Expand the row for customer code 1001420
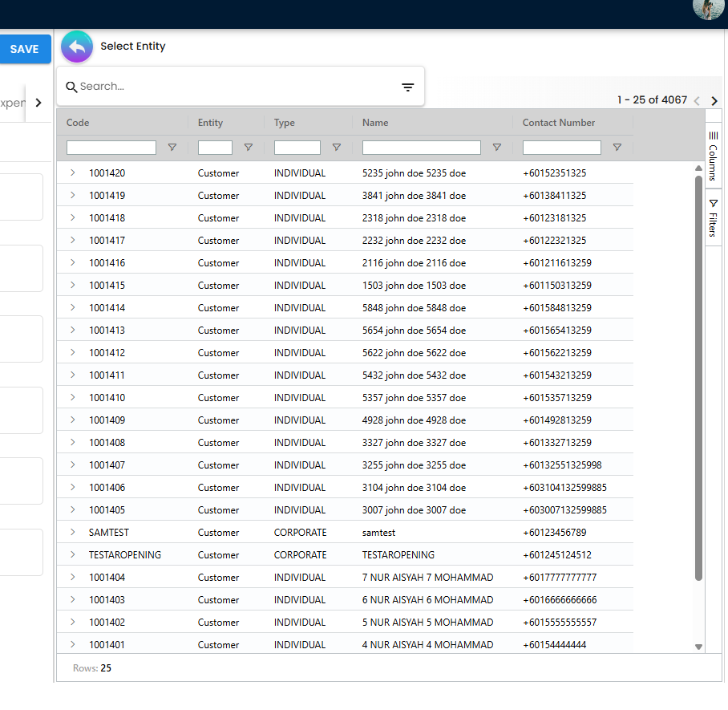 75,172
